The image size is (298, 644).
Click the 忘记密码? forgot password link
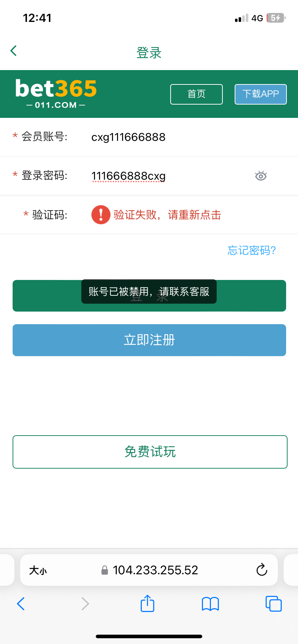(x=252, y=250)
